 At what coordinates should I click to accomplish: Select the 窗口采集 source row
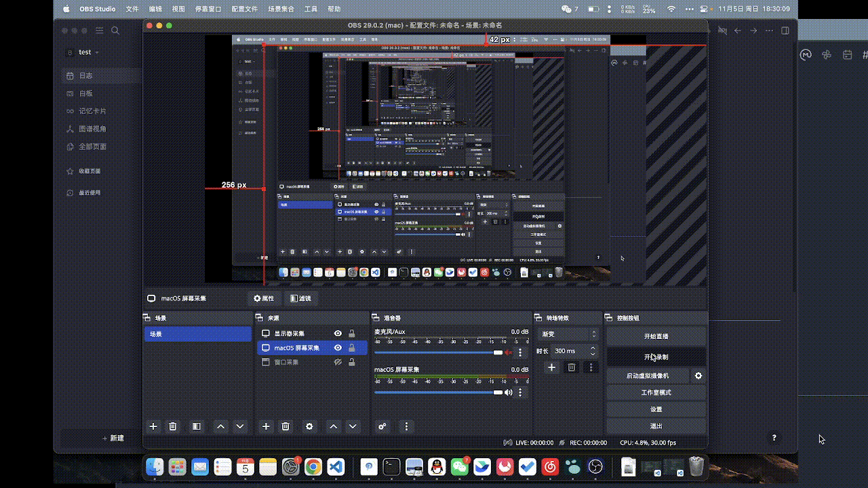click(312, 362)
